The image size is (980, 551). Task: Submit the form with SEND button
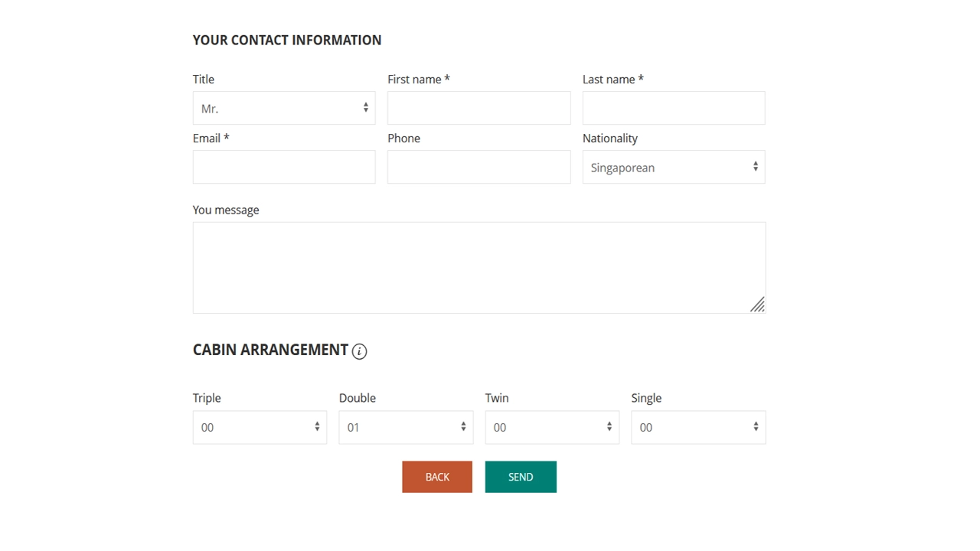tap(521, 477)
